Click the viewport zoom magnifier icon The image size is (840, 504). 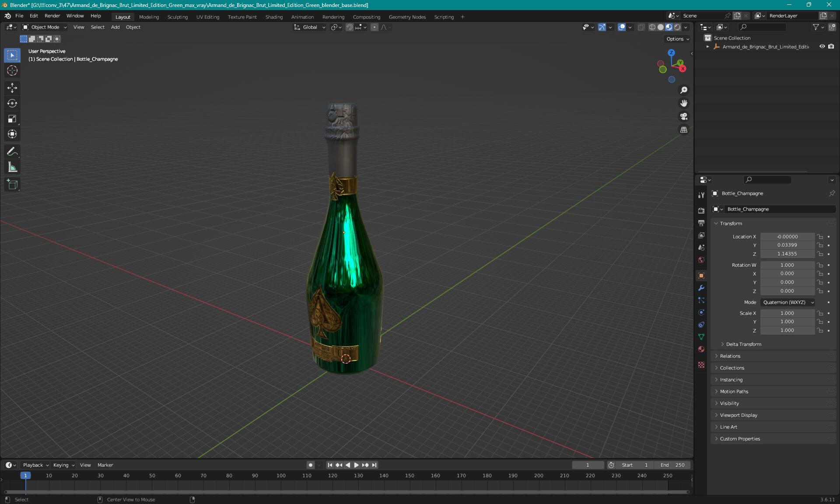click(684, 90)
